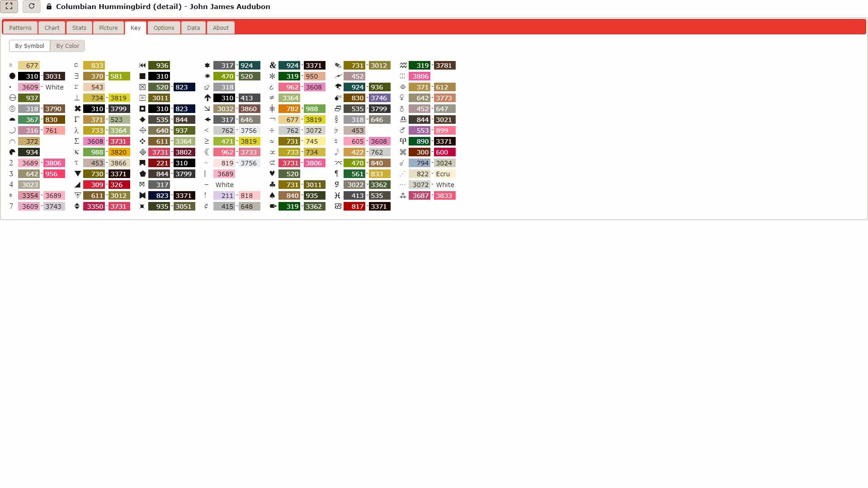
Task: Click the lock icon beside the page title
Action: click(x=49, y=7)
